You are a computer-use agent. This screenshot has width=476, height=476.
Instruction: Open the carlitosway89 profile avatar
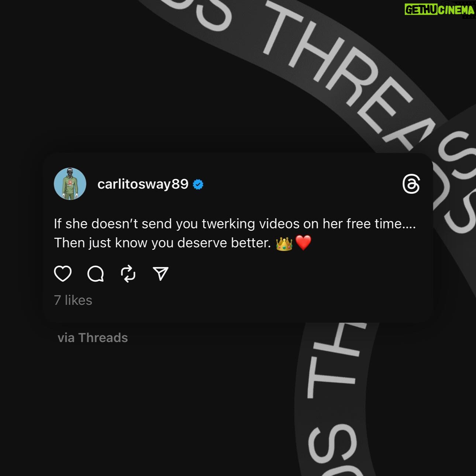point(70,184)
